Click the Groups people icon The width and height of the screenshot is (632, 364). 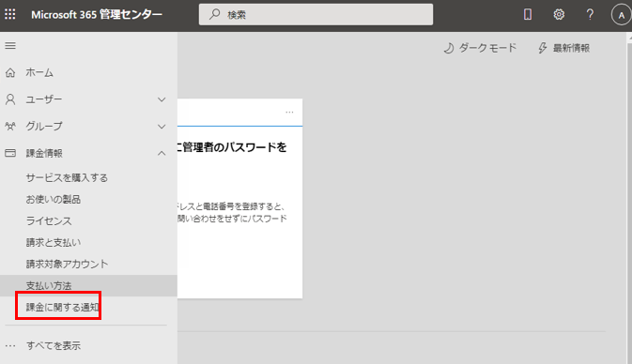(10, 126)
